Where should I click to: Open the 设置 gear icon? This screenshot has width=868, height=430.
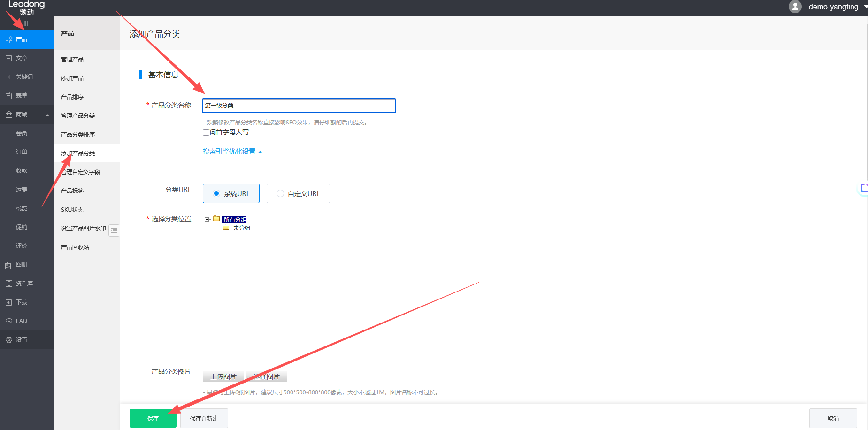point(9,340)
